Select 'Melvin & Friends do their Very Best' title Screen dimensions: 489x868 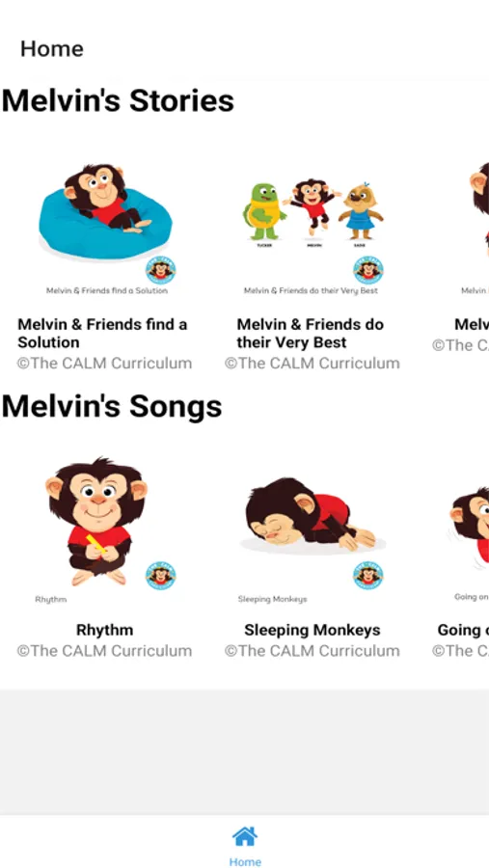(311, 334)
